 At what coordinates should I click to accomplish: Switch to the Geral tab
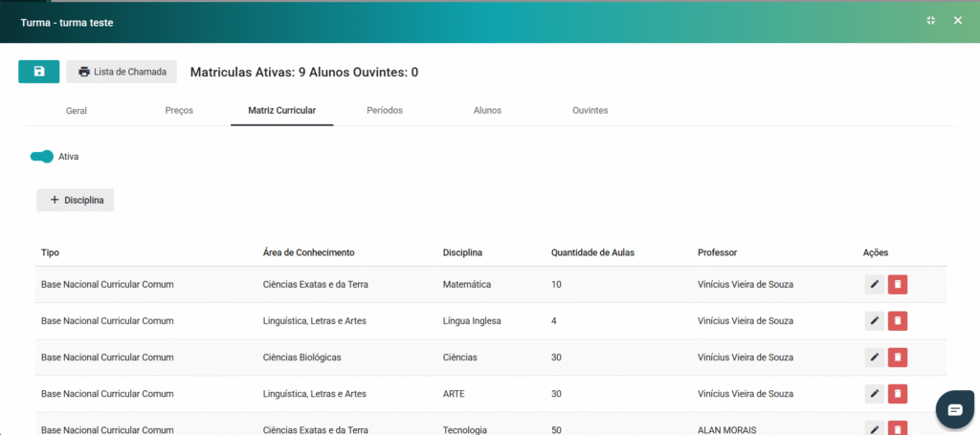click(77, 111)
